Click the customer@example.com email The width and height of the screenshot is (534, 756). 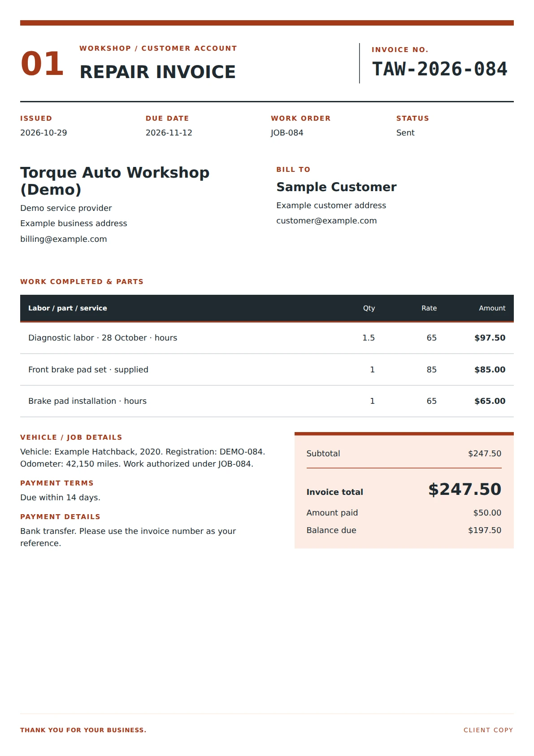326,221
